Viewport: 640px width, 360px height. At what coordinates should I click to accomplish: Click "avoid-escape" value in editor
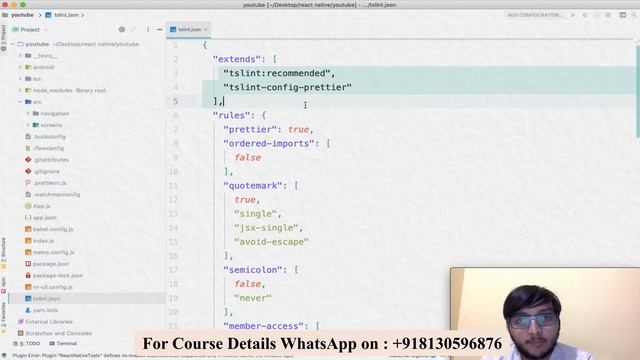click(x=271, y=242)
